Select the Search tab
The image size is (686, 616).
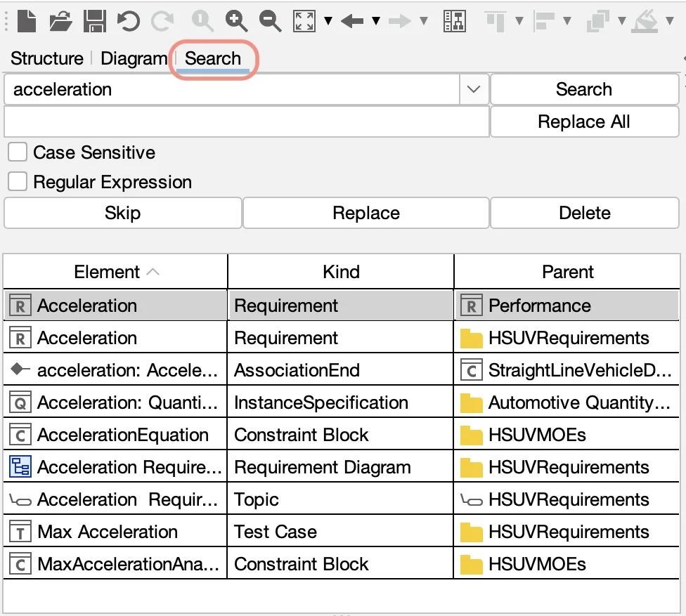click(x=213, y=58)
